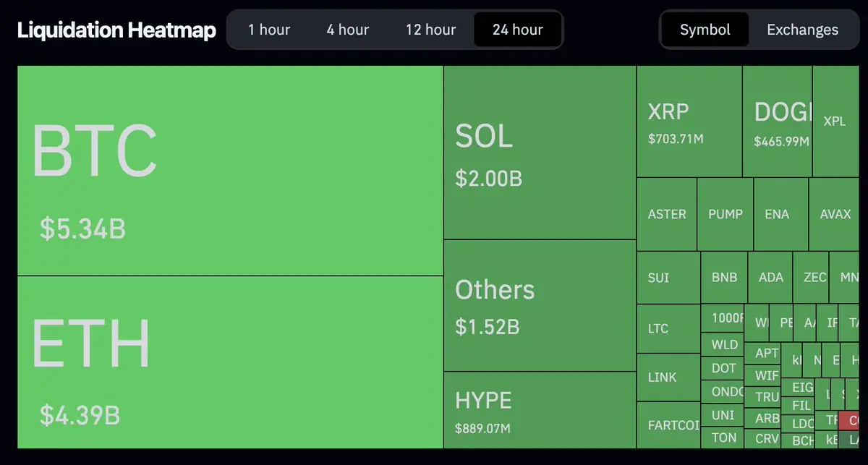Switch to the 4 hour timeframe
The image size is (868, 465).
coord(347,30)
